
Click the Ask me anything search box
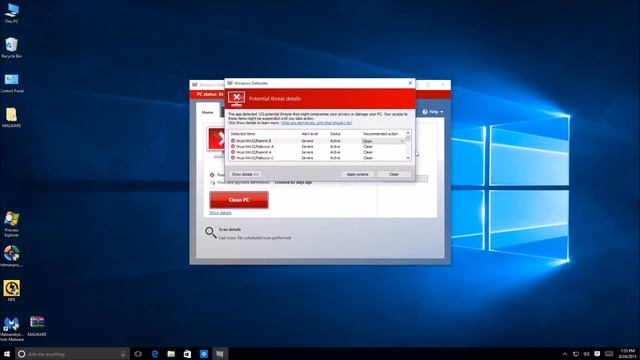[73, 354]
